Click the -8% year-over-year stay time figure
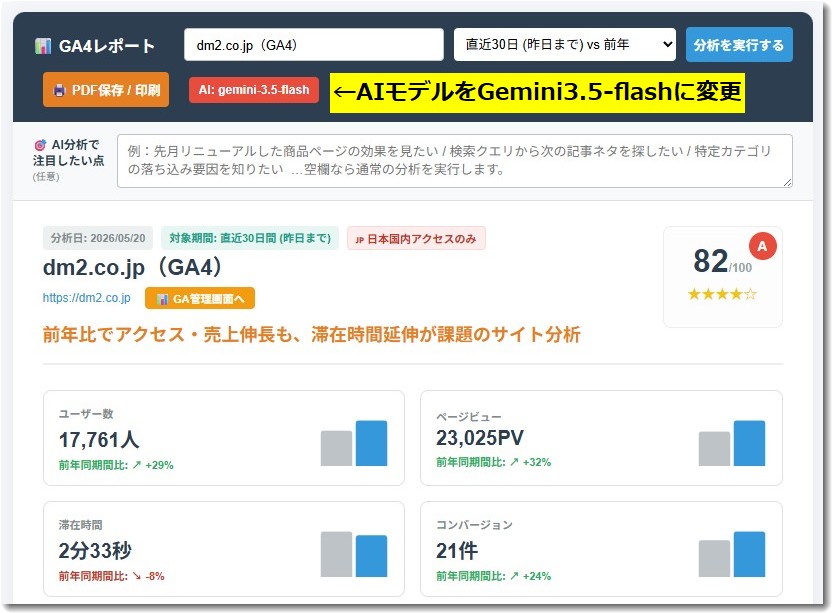Screen dimensions: 832x613 [155, 576]
